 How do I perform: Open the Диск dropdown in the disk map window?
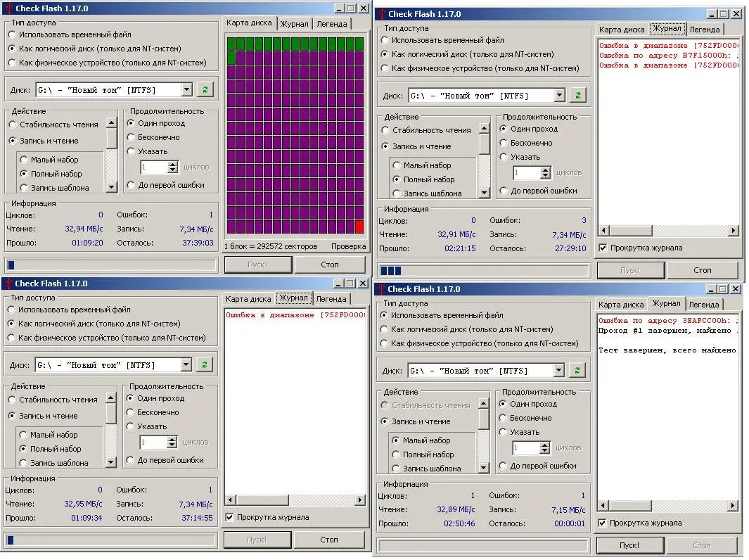(187, 89)
